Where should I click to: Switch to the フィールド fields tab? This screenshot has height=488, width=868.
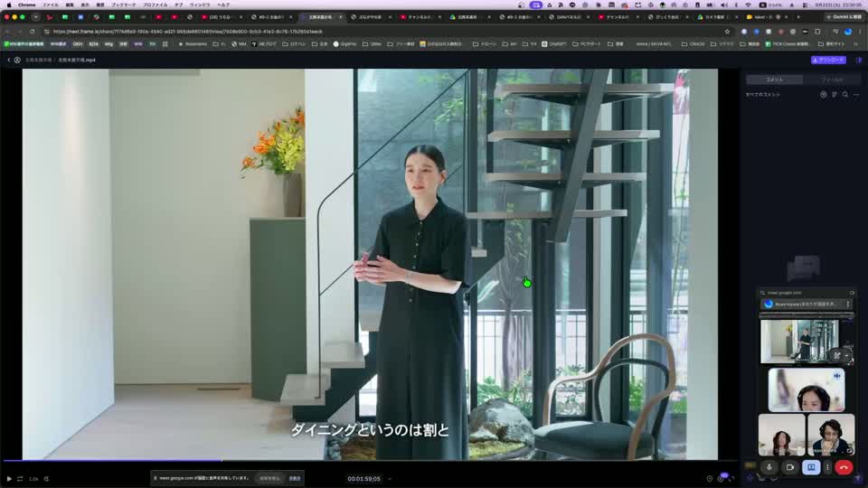tap(832, 80)
